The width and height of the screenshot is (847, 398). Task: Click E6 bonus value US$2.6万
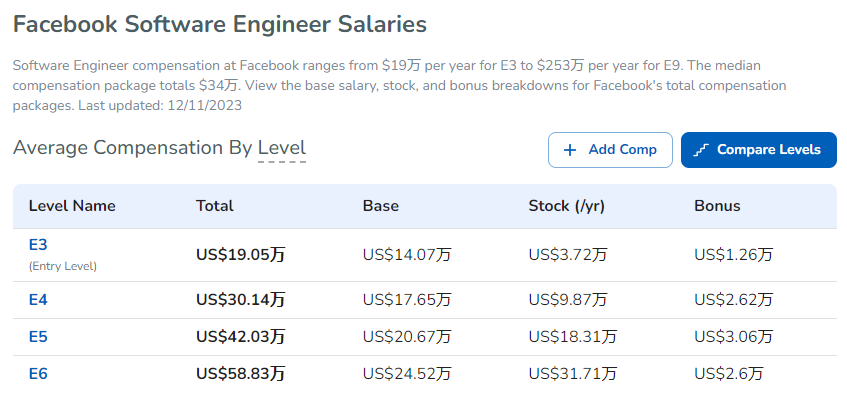pyautogui.click(x=728, y=373)
